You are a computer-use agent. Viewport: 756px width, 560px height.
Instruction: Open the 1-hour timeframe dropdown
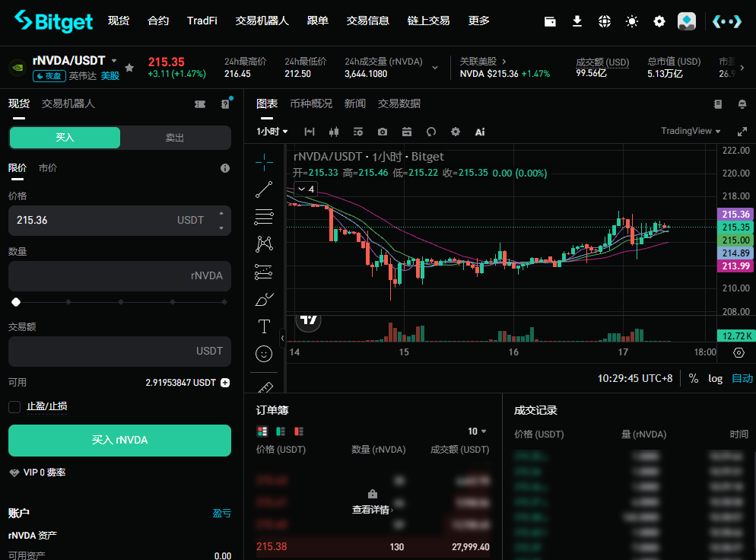(x=272, y=132)
